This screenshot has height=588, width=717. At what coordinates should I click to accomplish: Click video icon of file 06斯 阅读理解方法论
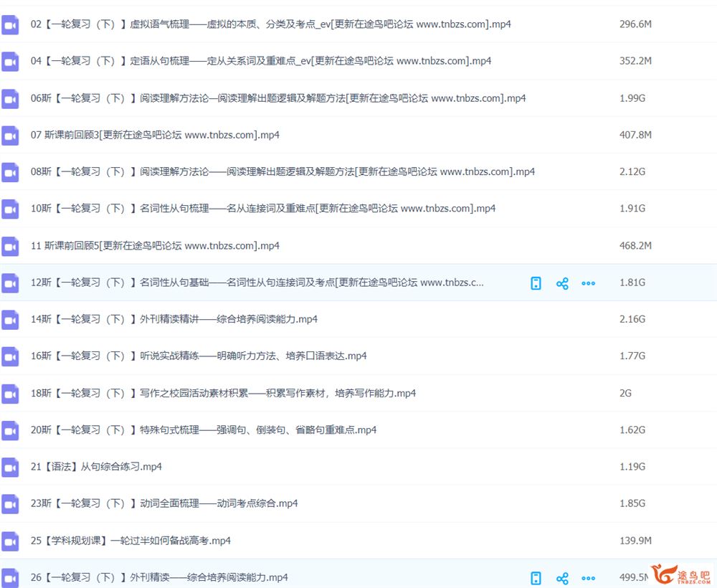coord(10,99)
